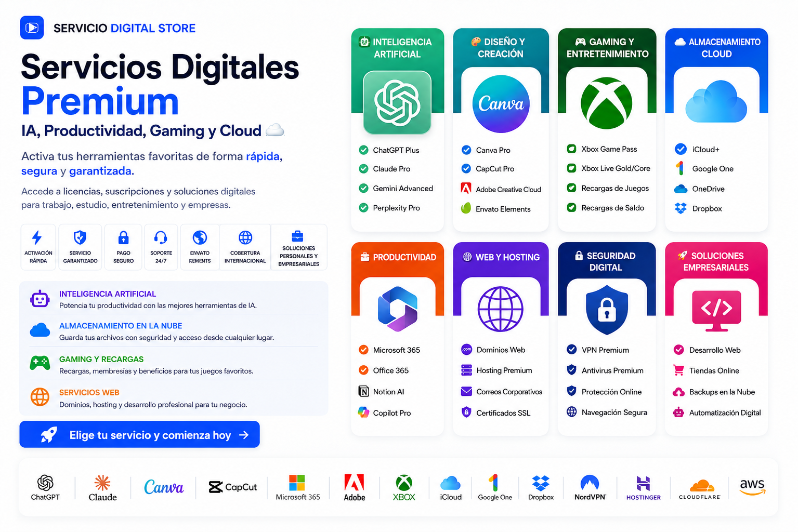
Task: Select Gemini Advanced in the AI card
Action: coord(396,188)
